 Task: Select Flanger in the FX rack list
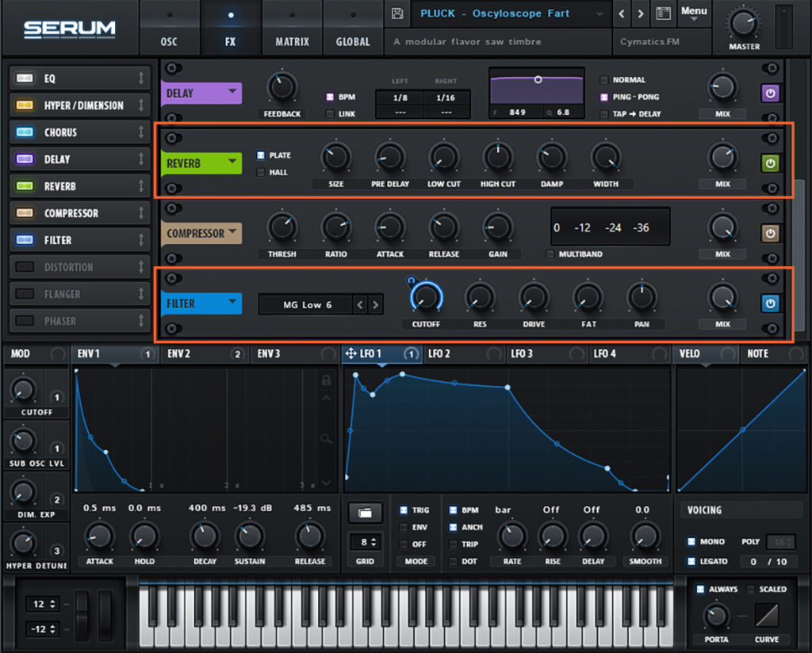[80, 294]
